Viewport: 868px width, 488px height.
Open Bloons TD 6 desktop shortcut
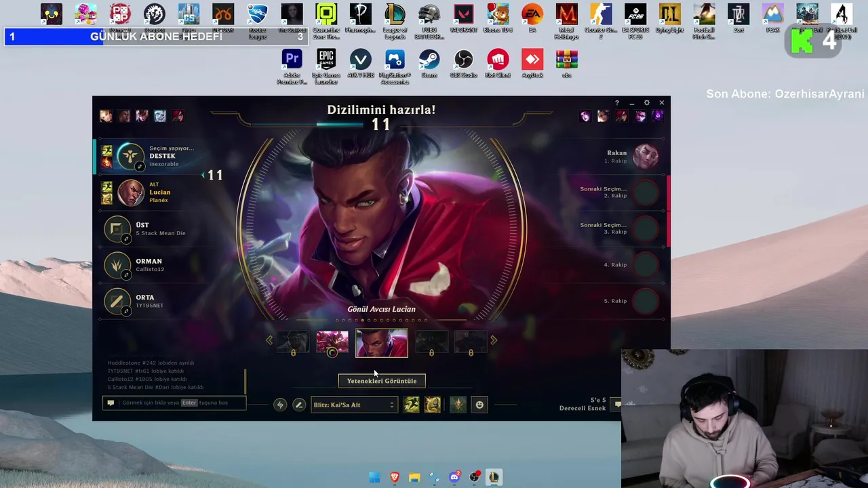[498, 18]
